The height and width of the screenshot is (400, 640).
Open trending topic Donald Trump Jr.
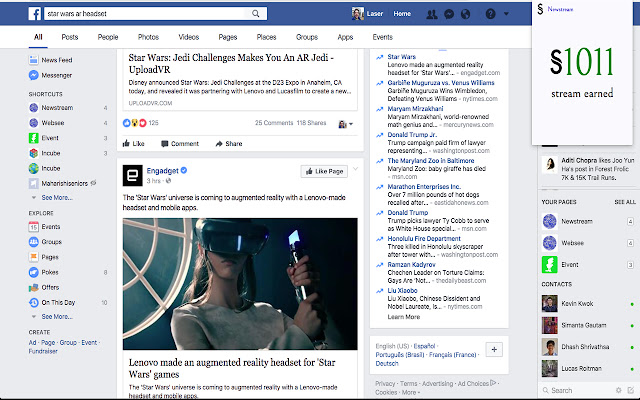[x=412, y=135]
